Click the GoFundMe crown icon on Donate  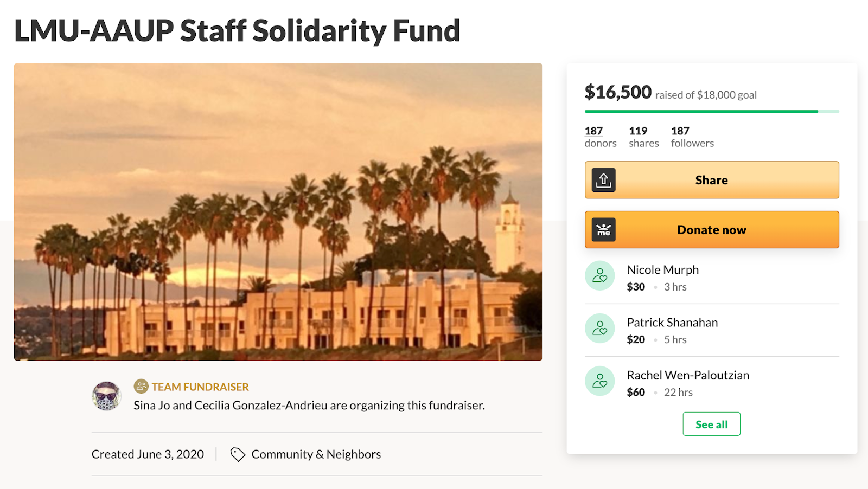[x=603, y=230]
